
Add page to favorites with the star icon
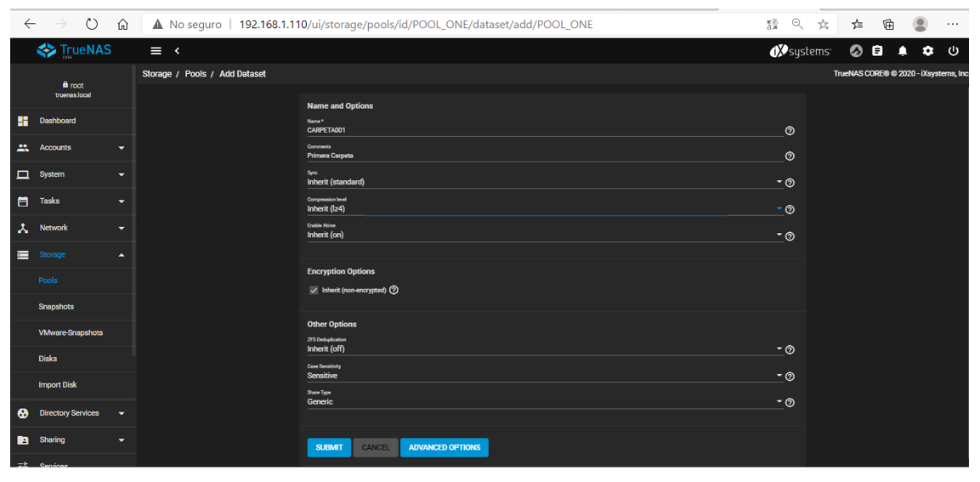[x=823, y=25]
